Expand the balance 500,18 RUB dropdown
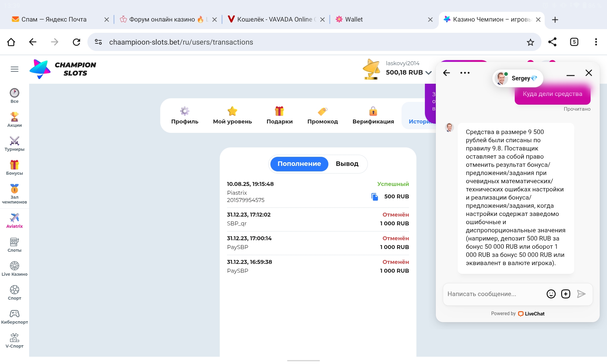Screen dimensions: 607x364 (x=429, y=72)
